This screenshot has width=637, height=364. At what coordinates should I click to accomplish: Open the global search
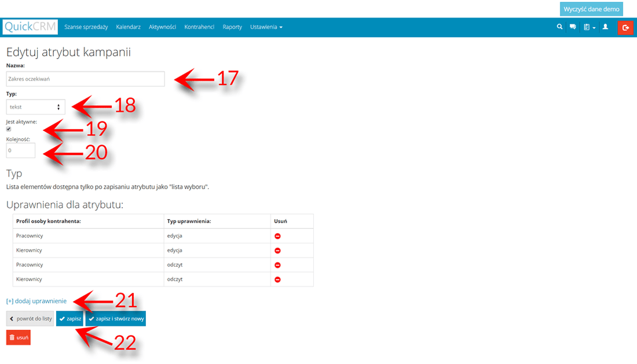point(559,27)
